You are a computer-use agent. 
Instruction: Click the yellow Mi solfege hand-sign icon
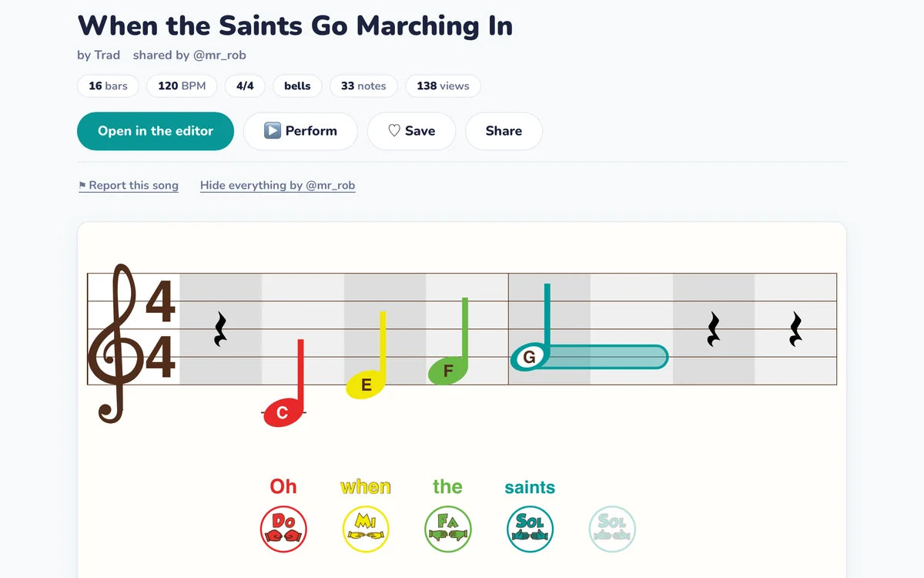point(366,529)
